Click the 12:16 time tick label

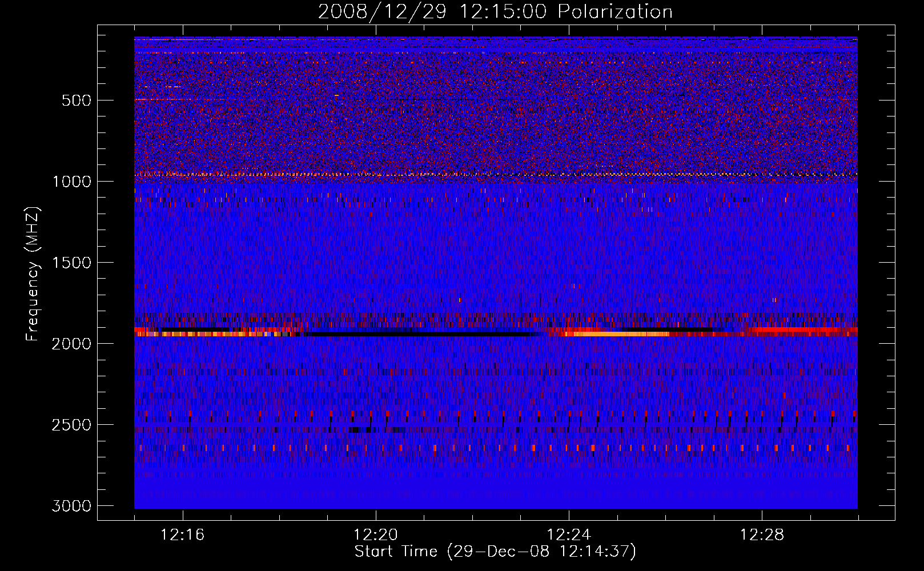pyautogui.click(x=183, y=535)
